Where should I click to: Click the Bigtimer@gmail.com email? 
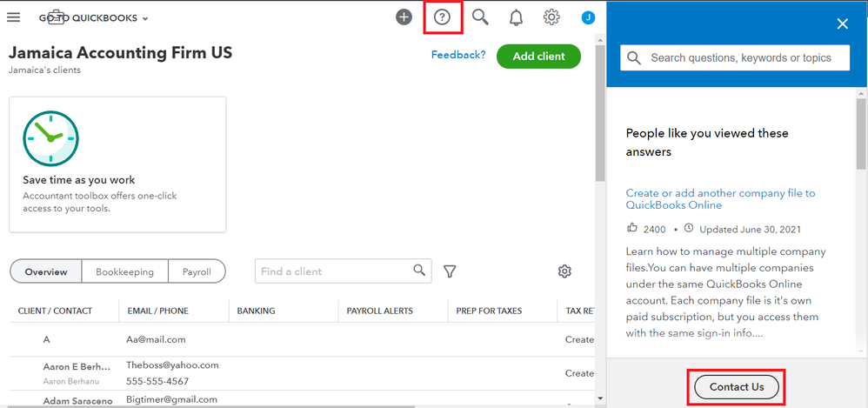(x=171, y=399)
